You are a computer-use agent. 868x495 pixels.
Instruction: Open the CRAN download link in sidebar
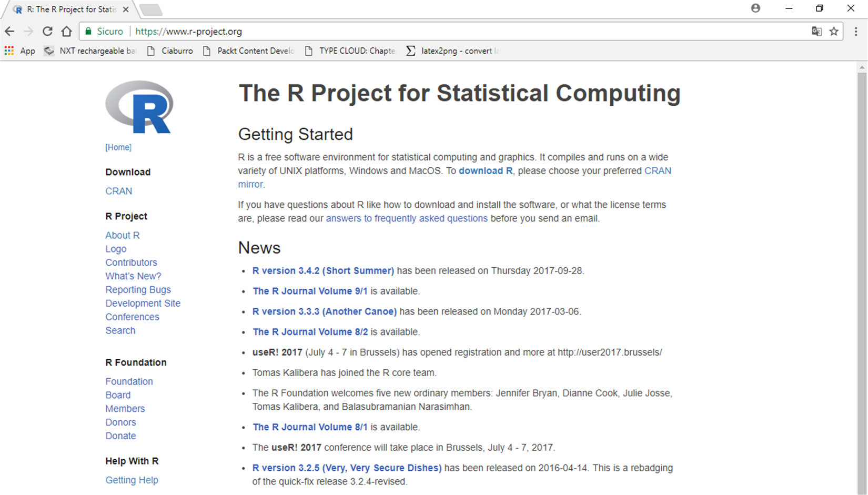coord(119,191)
